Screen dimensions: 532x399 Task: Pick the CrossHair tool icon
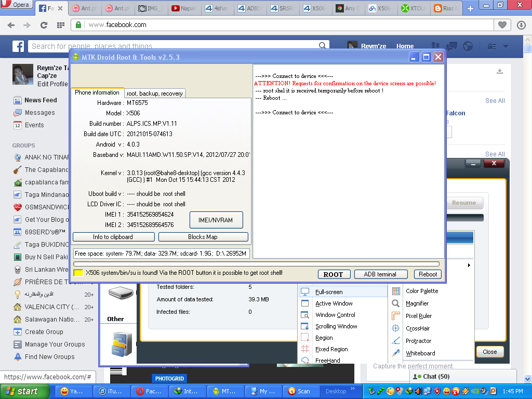click(396, 328)
